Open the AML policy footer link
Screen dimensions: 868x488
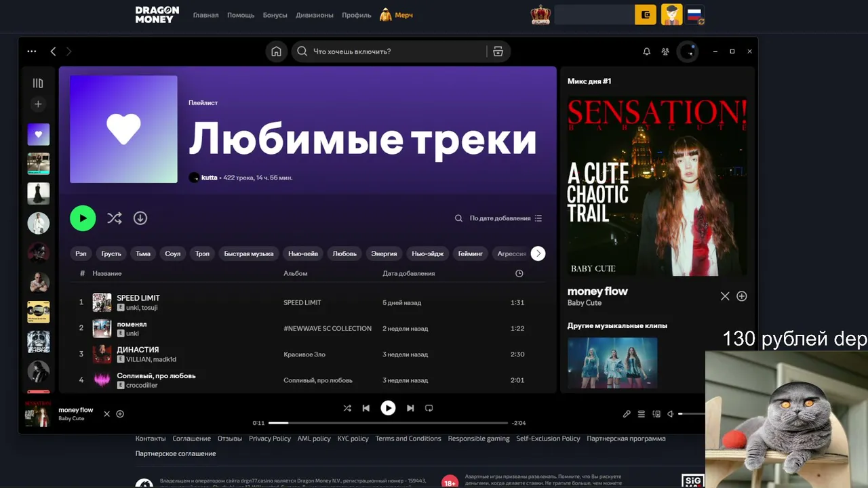click(314, 439)
